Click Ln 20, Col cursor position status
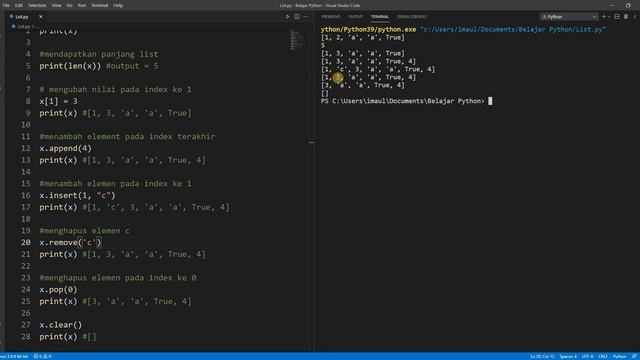 click(542, 356)
